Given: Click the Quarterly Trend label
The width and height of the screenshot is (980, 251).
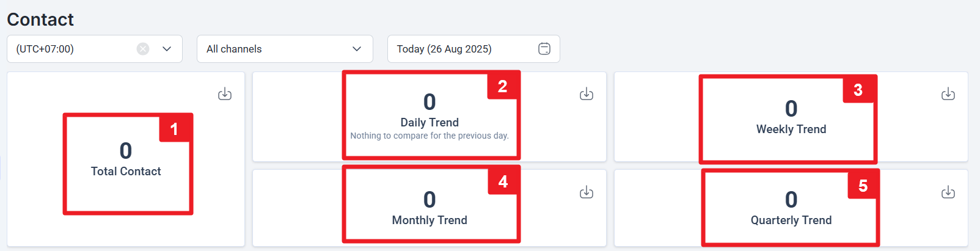Looking at the screenshot, I should click(x=791, y=220).
